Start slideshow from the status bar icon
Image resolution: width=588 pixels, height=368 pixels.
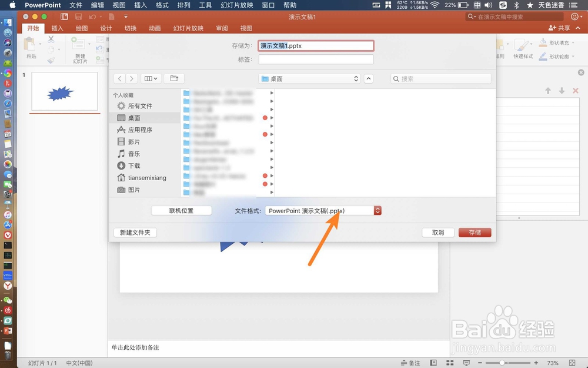click(x=466, y=363)
